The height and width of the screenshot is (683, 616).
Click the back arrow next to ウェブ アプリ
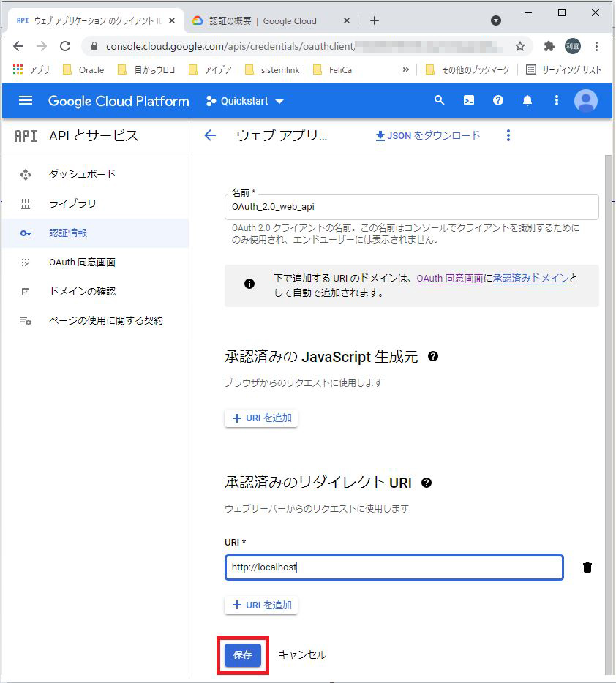point(210,135)
